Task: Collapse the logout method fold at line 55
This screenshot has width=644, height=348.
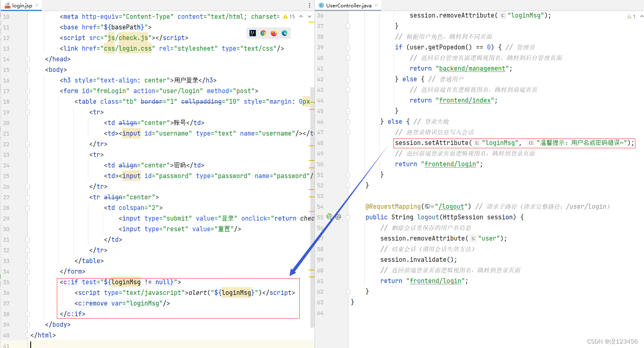Action: 348,217
